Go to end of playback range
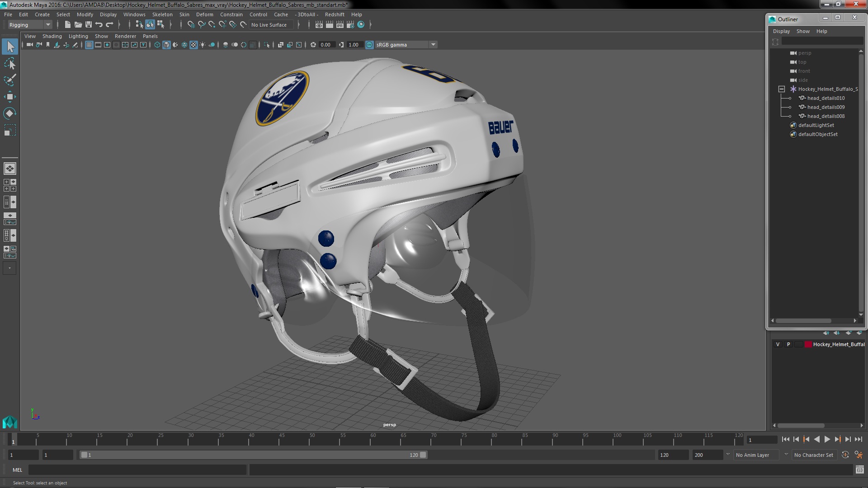Viewport: 868px width, 488px height. coord(858,439)
